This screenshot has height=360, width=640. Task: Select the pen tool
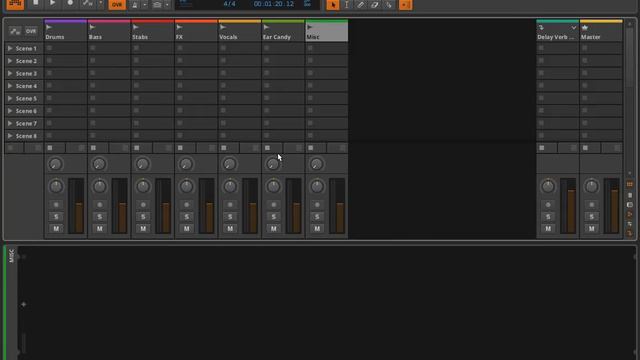pyautogui.click(x=360, y=4)
